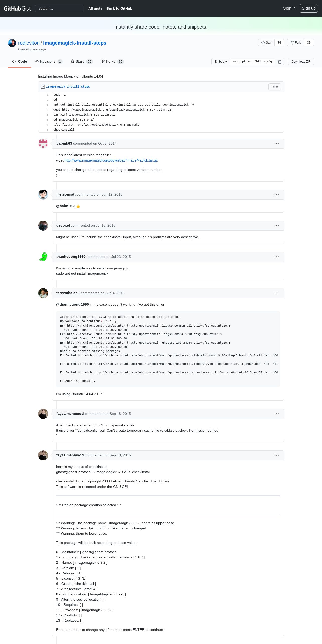Screen dimensions: 322x644
Task: Star this gist
Action: [266, 43]
